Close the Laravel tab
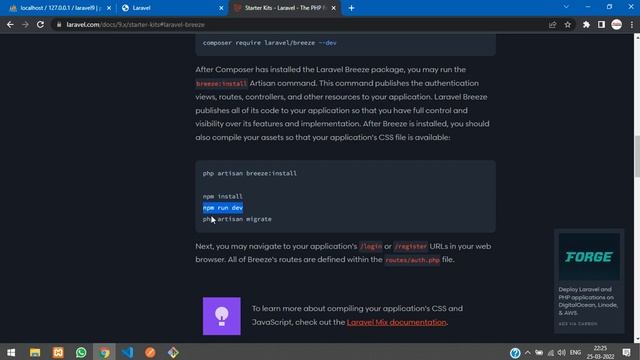This screenshot has width=640, height=360. click(x=221, y=8)
